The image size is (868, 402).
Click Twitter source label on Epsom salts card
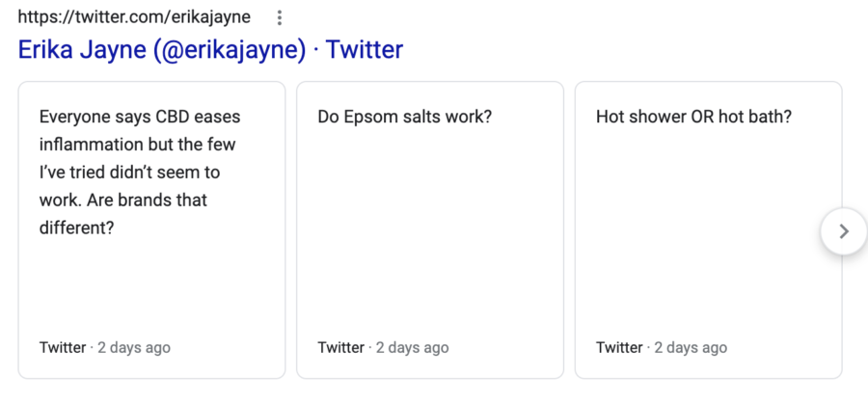point(341,348)
